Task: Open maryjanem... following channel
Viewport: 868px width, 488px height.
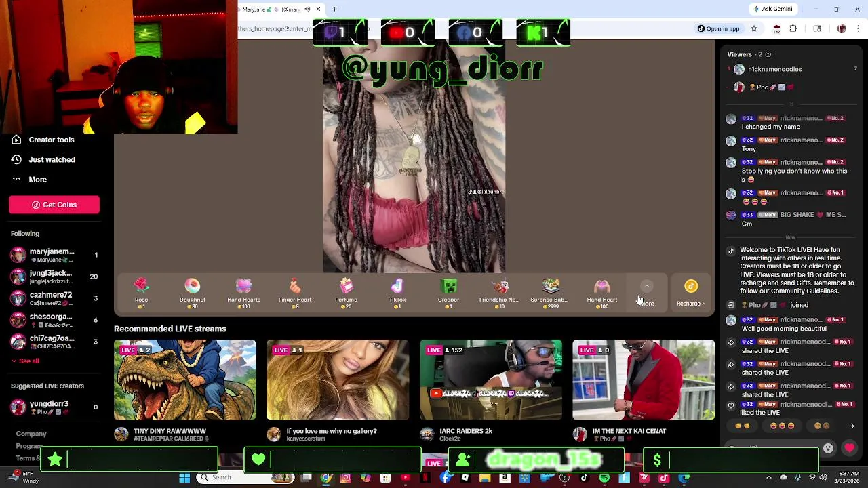Action: point(54,255)
